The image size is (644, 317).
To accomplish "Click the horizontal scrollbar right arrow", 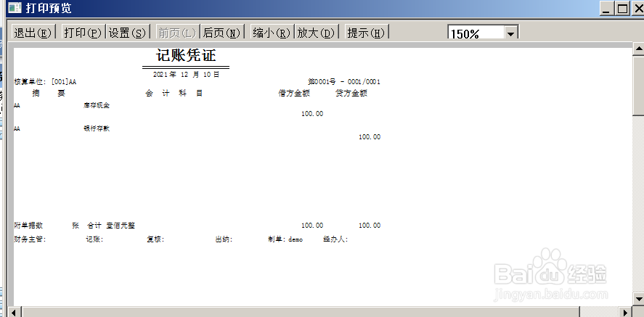I will (x=626, y=313).
